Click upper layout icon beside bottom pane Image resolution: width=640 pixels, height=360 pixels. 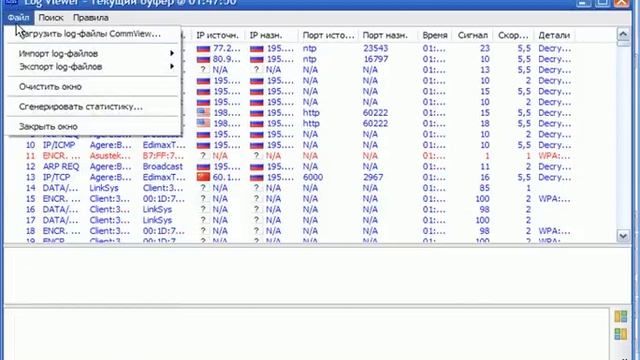coord(621,316)
